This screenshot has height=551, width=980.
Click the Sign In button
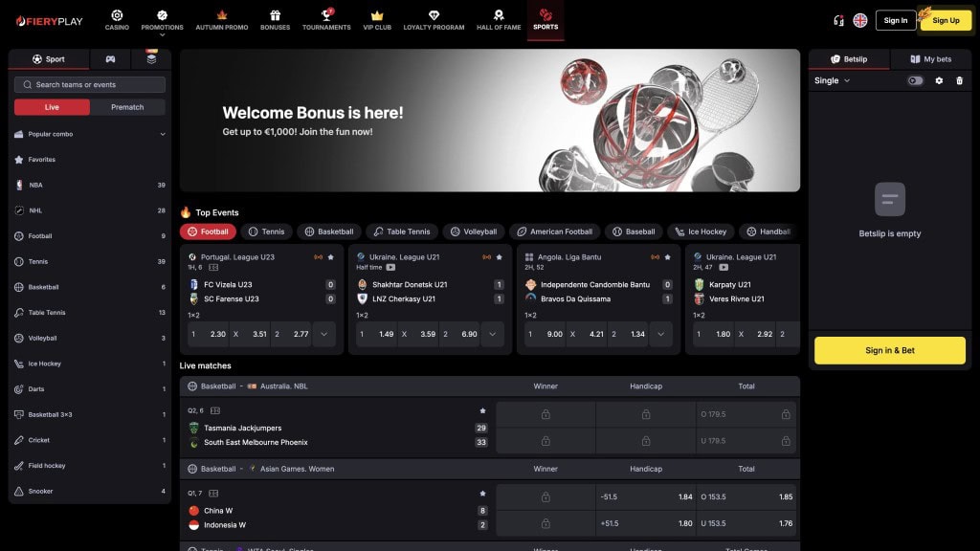[x=896, y=21]
